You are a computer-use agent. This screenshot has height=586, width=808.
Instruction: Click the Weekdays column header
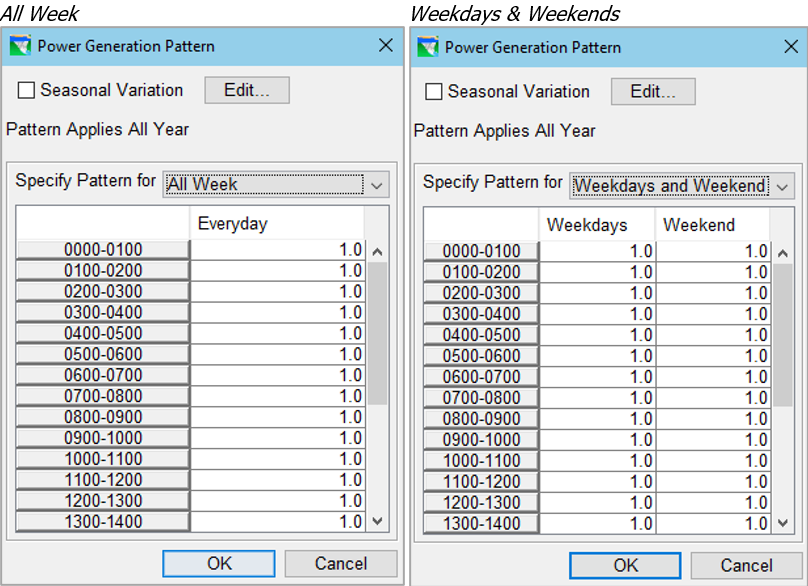596,225
